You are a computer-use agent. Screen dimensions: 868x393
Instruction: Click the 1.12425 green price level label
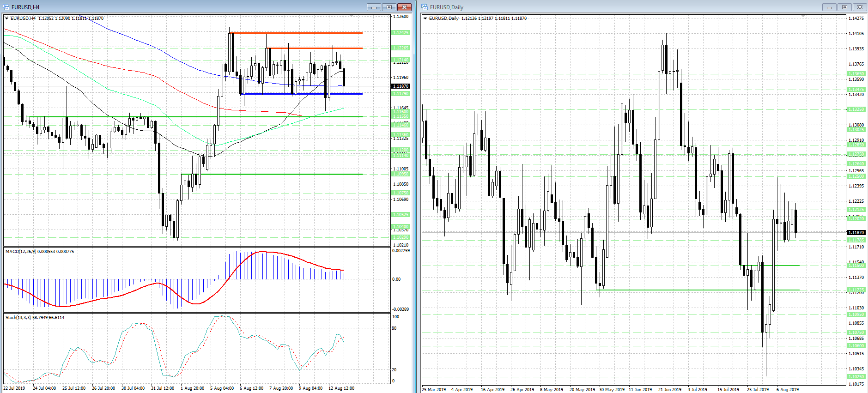coord(401,33)
